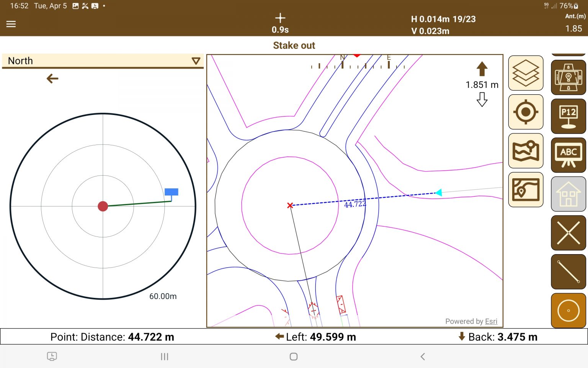Tap the solid up arrow above 1.851 m
This screenshot has height=368, width=588.
click(x=482, y=69)
